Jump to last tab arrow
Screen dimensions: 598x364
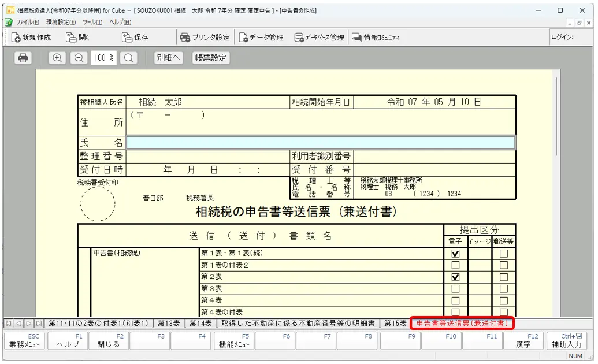point(39,324)
